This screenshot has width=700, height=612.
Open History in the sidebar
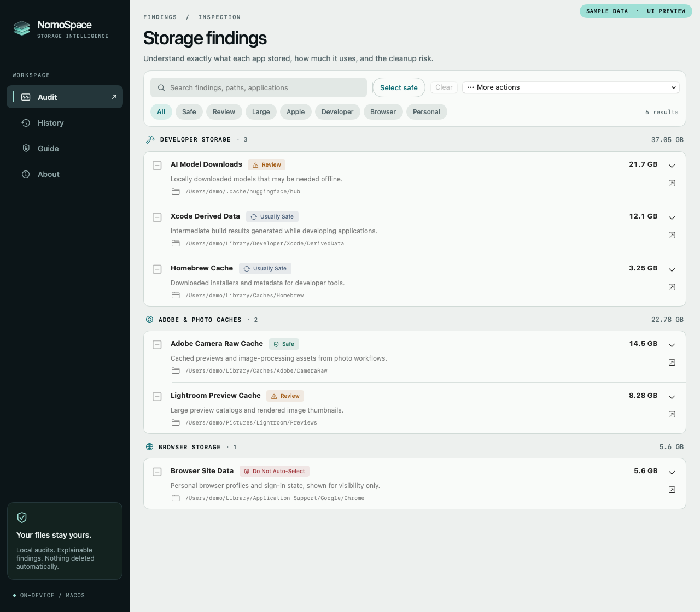[x=65, y=123]
